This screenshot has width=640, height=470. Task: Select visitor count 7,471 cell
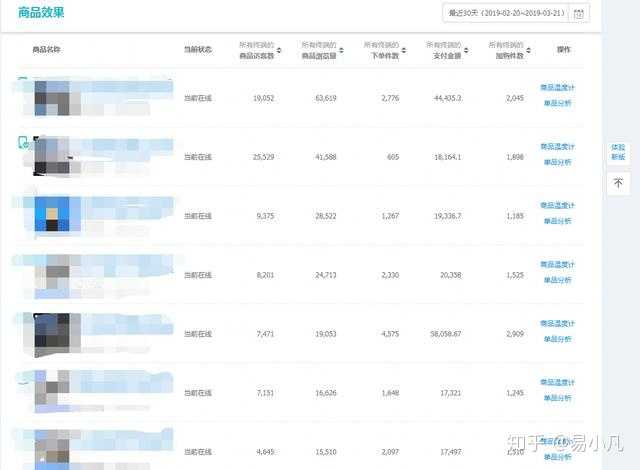click(x=265, y=334)
